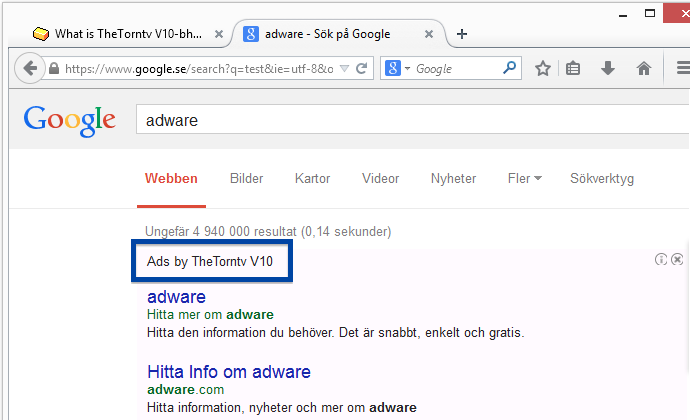Open Sökverktyg search tools

click(602, 179)
